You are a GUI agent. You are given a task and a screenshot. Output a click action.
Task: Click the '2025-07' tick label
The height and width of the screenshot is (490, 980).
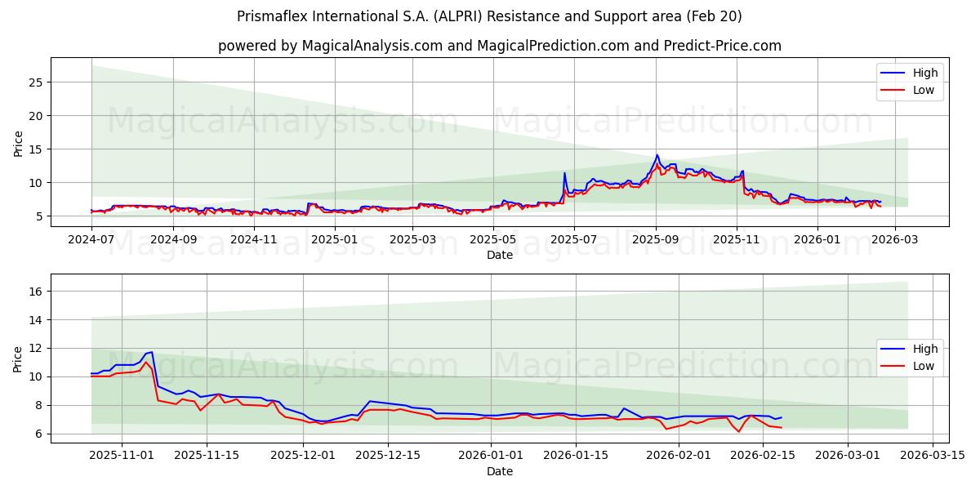coord(574,239)
